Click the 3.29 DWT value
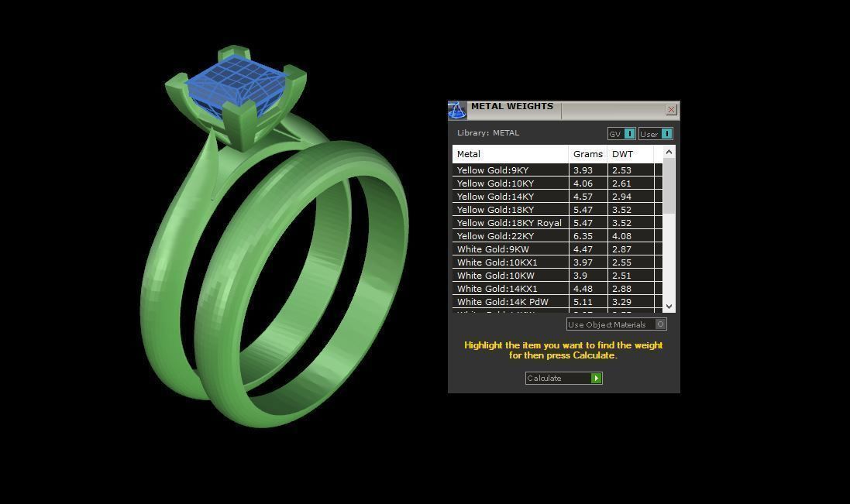The height and width of the screenshot is (504, 850). point(621,301)
